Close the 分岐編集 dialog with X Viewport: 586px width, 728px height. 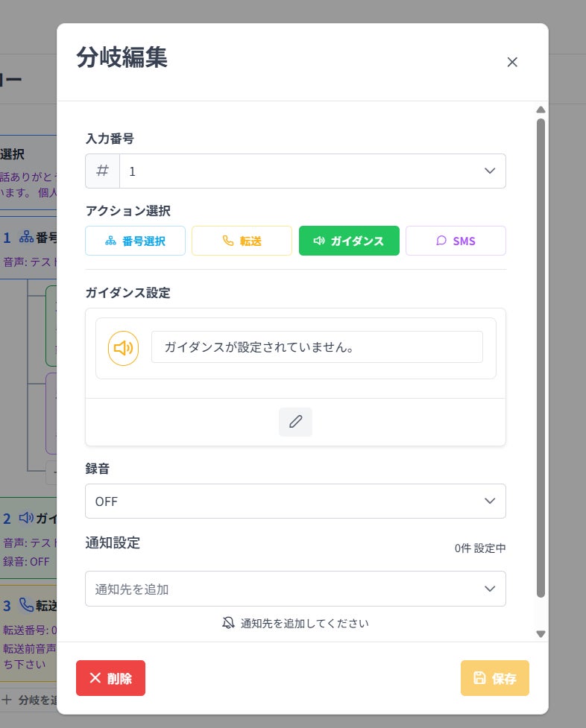coord(512,62)
